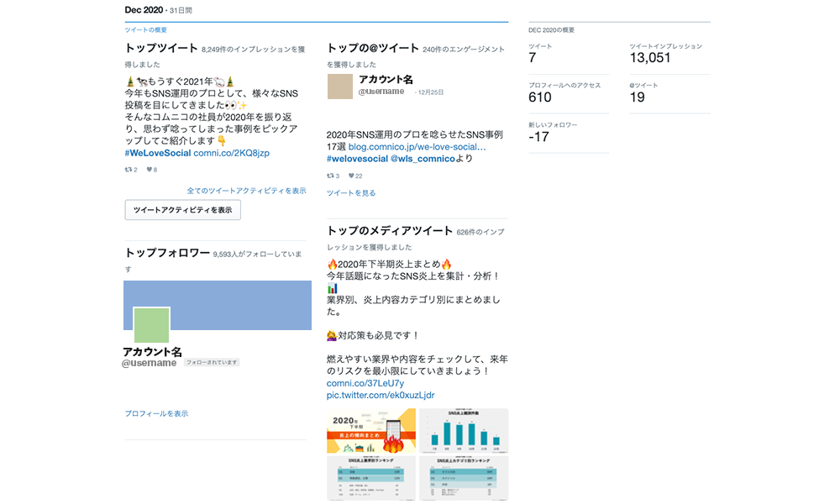
Task: Click the ツイートの概要 section label
Action: coord(145,30)
